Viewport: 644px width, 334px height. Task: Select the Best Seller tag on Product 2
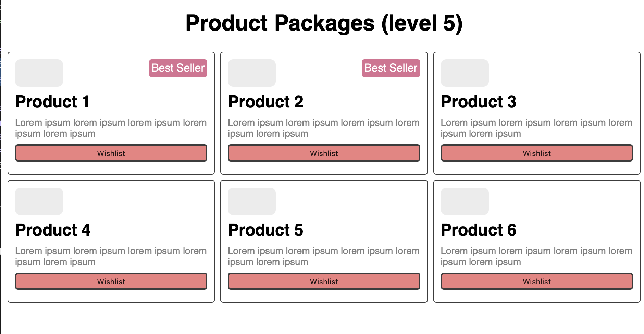[x=391, y=68]
